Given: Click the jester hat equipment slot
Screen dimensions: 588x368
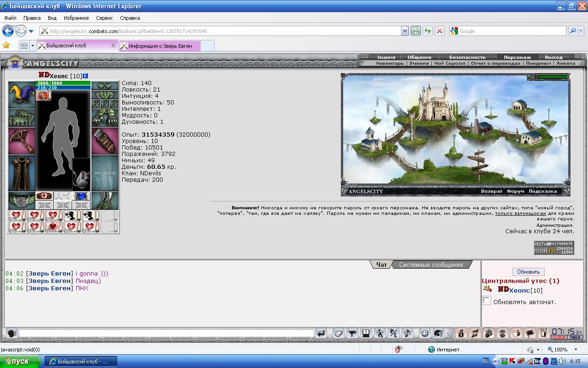Looking at the screenshot, I should click(x=22, y=95).
